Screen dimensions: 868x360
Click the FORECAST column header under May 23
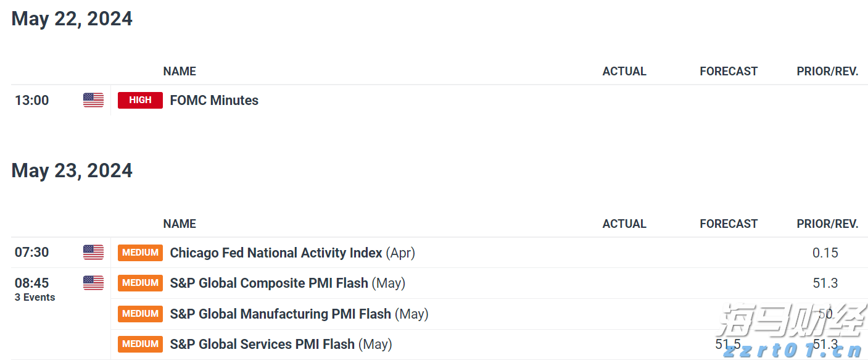pos(729,224)
